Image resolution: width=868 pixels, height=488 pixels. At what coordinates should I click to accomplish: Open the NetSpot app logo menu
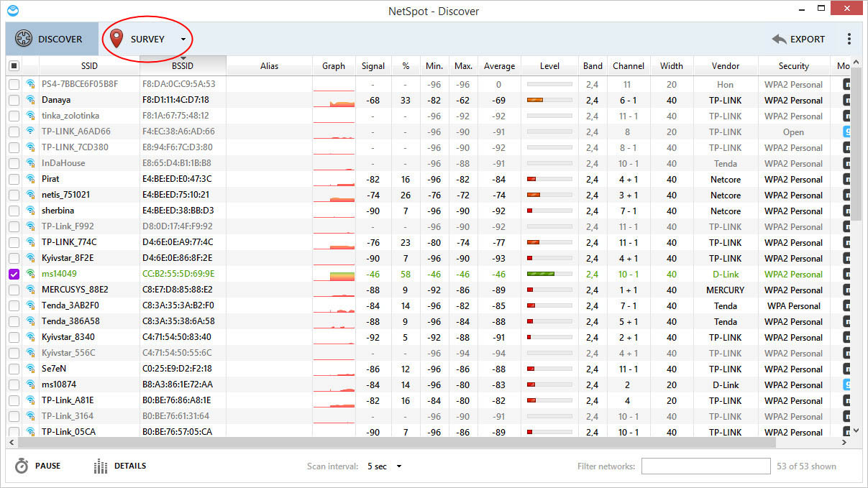[x=12, y=11]
